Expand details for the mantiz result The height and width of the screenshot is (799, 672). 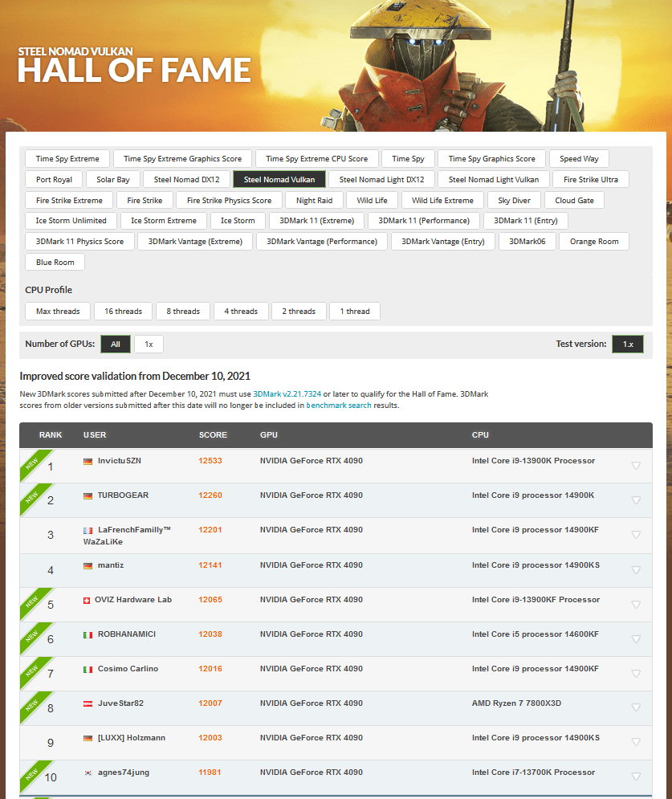tap(636, 570)
